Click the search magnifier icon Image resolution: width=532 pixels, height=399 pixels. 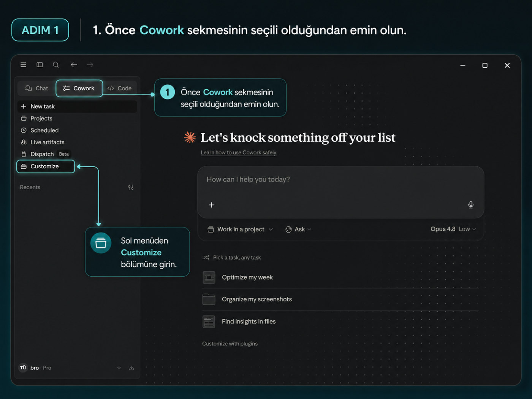(56, 65)
